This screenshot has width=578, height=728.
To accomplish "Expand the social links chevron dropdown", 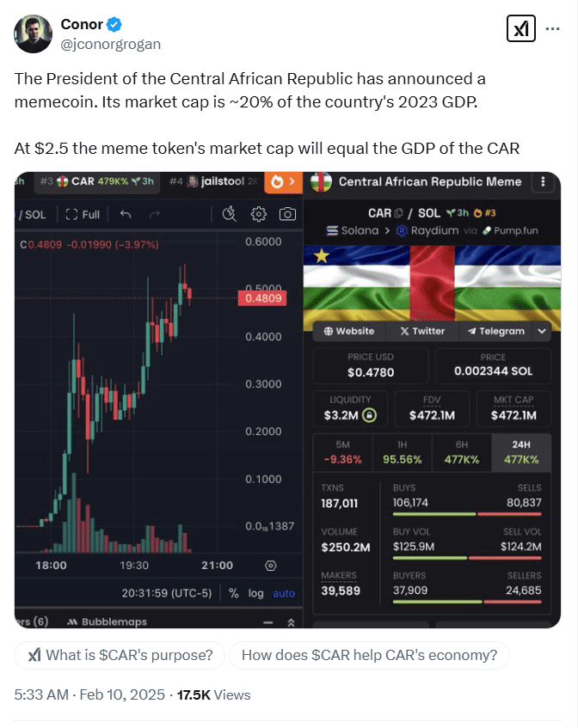I will [540, 331].
